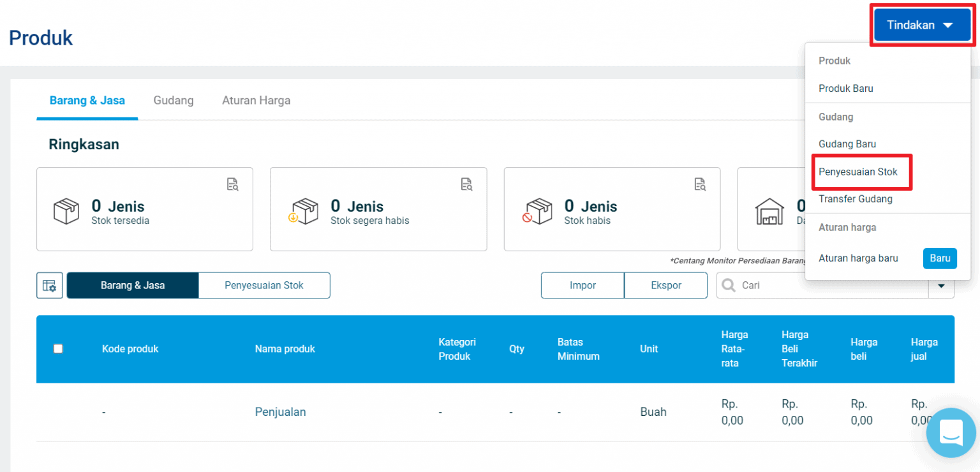The height and width of the screenshot is (472, 980).
Task: Switch to the Gudang tab
Action: [x=174, y=101]
